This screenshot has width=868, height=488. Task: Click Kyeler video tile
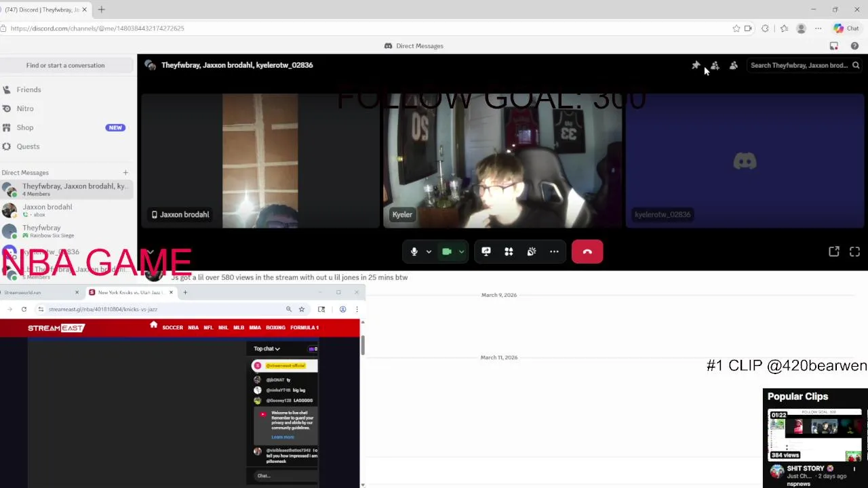pyautogui.click(x=502, y=161)
